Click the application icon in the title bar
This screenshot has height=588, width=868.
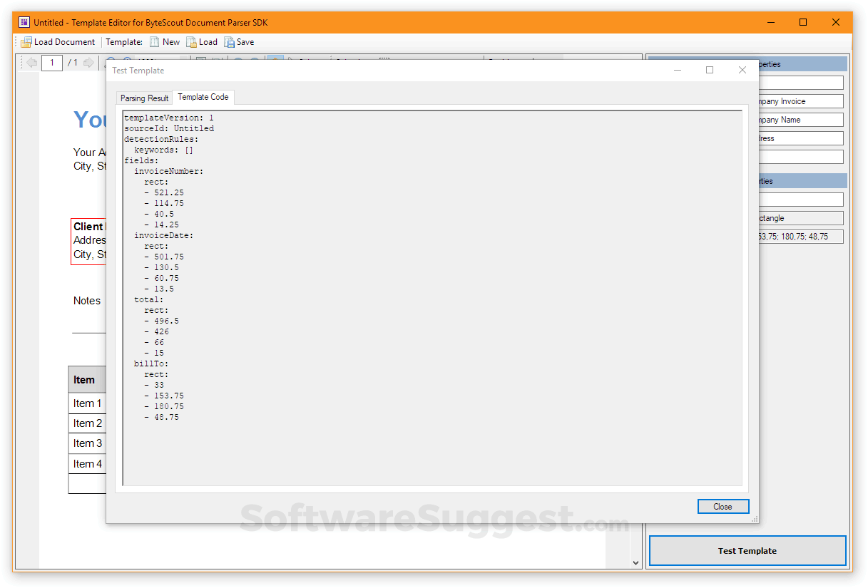coord(24,22)
